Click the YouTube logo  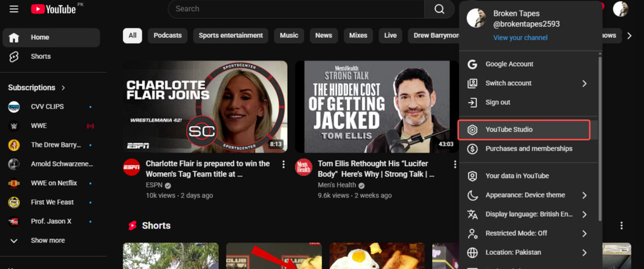point(53,9)
